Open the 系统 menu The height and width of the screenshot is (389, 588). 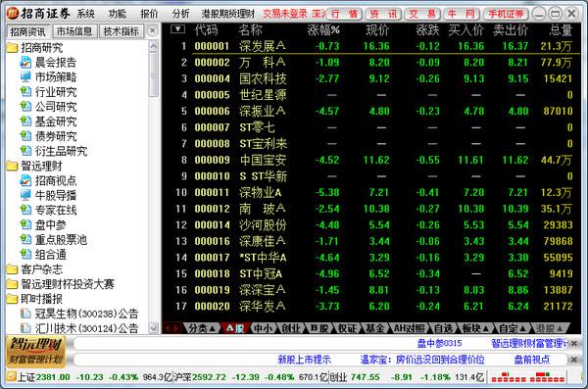click(x=85, y=14)
